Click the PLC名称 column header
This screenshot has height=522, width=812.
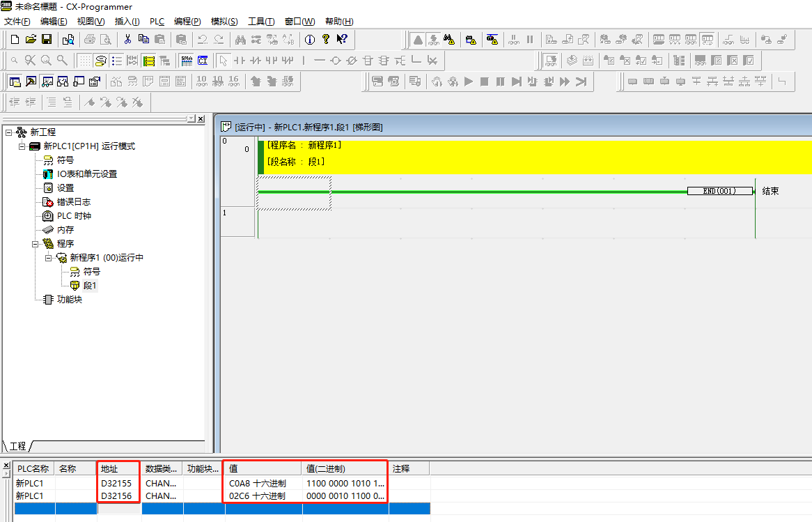[33, 468]
